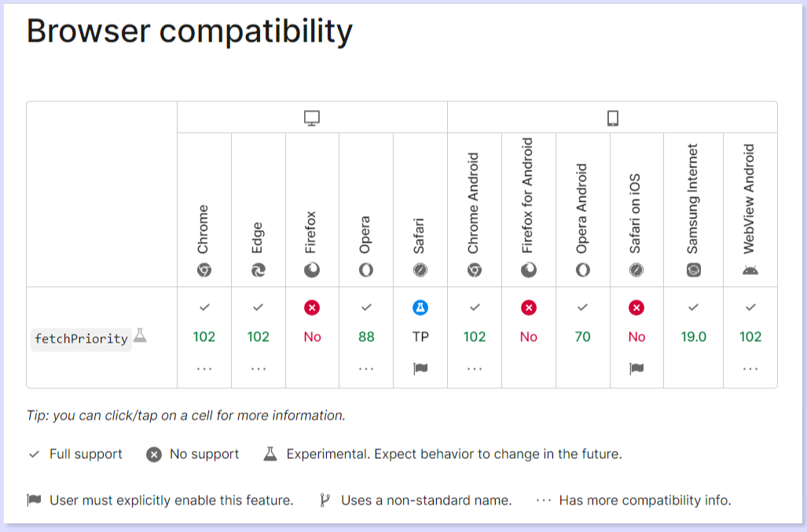Viewport: 807px width, 532px height.
Task: Click the Firefox for Android No cell
Action: pos(529,336)
